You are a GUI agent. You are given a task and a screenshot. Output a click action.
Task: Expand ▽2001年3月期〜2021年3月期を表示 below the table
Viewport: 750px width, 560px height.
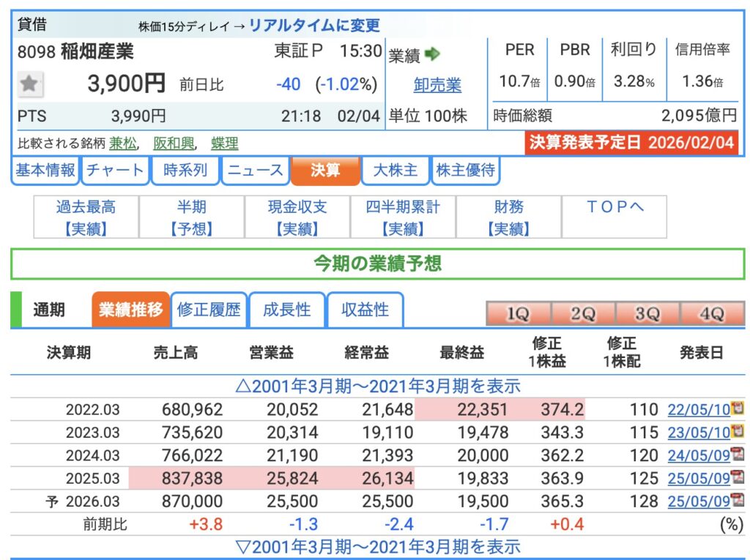(377, 546)
